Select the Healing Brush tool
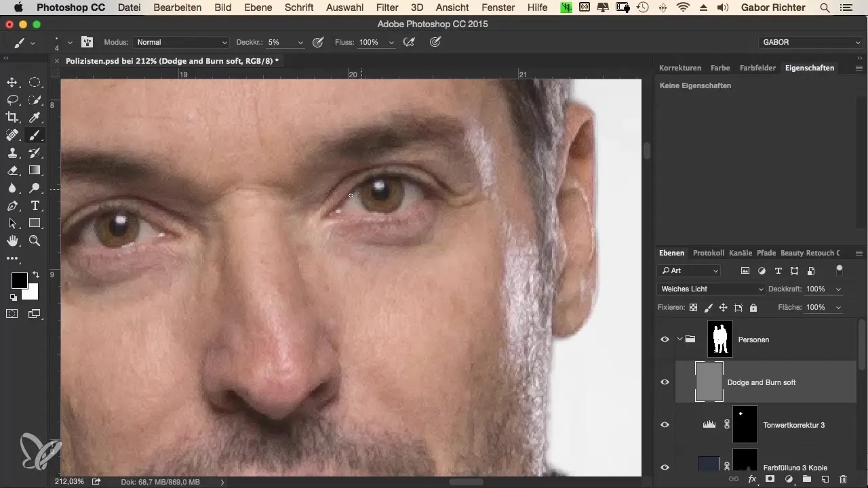Image resolution: width=868 pixels, height=488 pixels. (12, 136)
